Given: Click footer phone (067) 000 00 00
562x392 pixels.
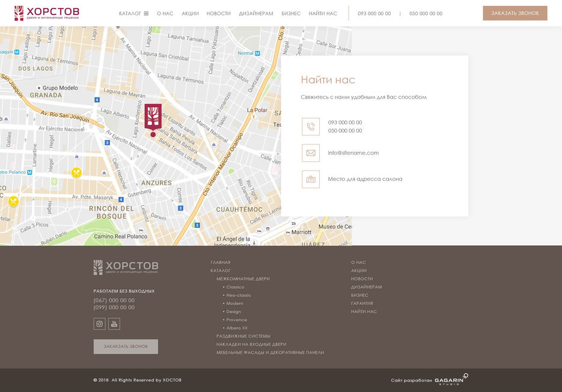Looking at the screenshot, I should coord(114,300).
